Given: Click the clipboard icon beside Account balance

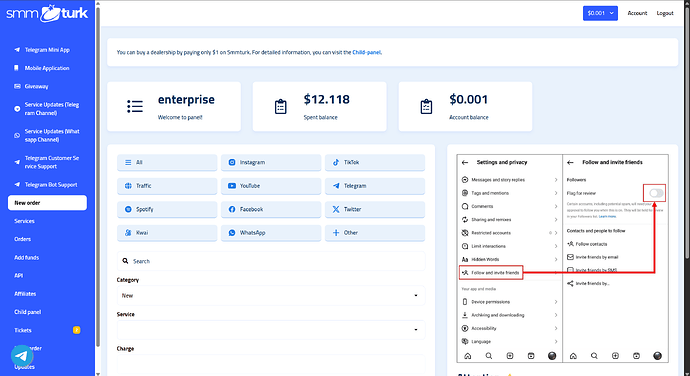Looking at the screenshot, I should [426, 107].
